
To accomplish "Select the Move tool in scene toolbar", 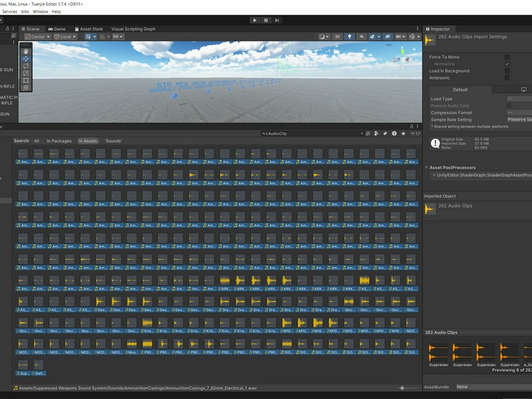I will [x=26, y=59].
